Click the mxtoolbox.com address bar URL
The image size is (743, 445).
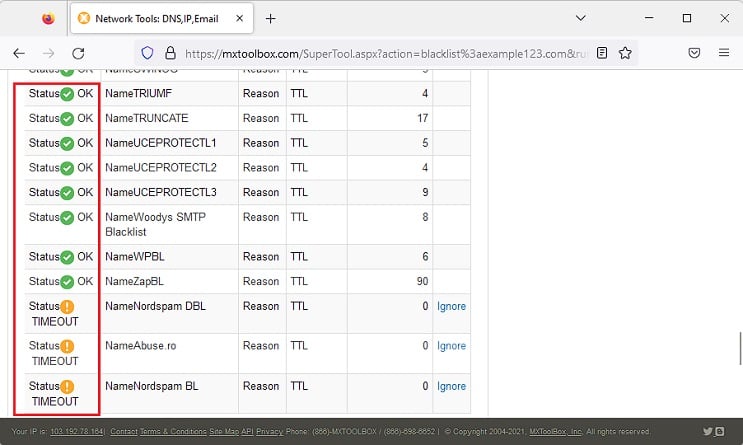click(x=386, y=54)
